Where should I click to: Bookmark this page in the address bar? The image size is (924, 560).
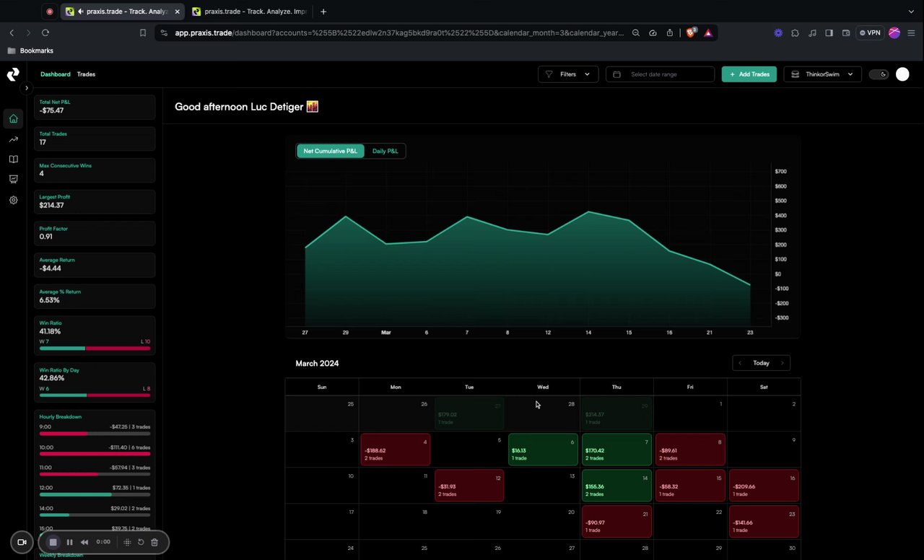(x=143, y=32)
